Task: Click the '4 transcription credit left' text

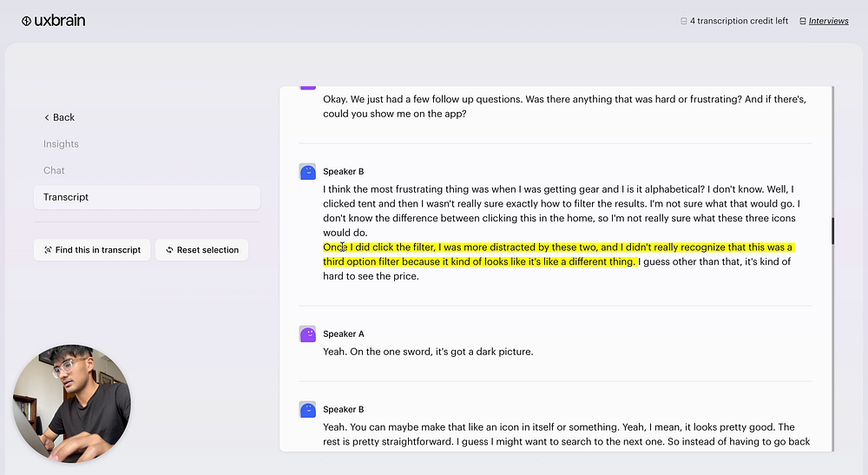Action: click(739, 21)
